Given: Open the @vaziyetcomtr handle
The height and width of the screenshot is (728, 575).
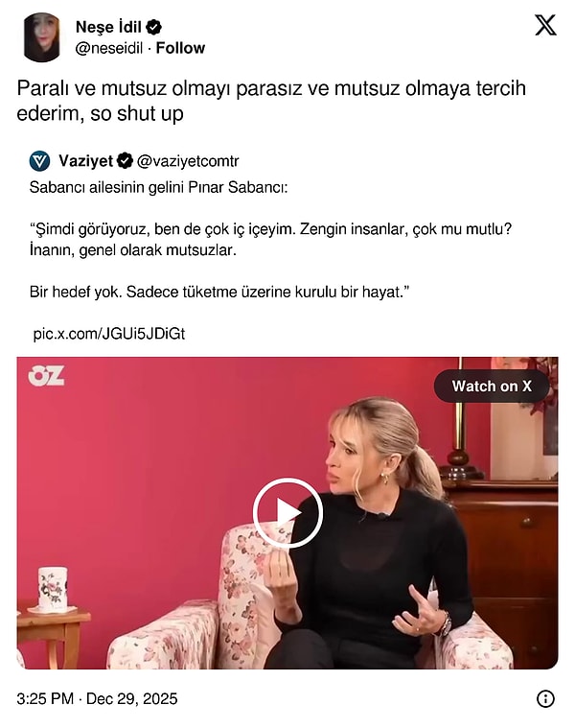Looking at the screenshot, I should 188,161.
